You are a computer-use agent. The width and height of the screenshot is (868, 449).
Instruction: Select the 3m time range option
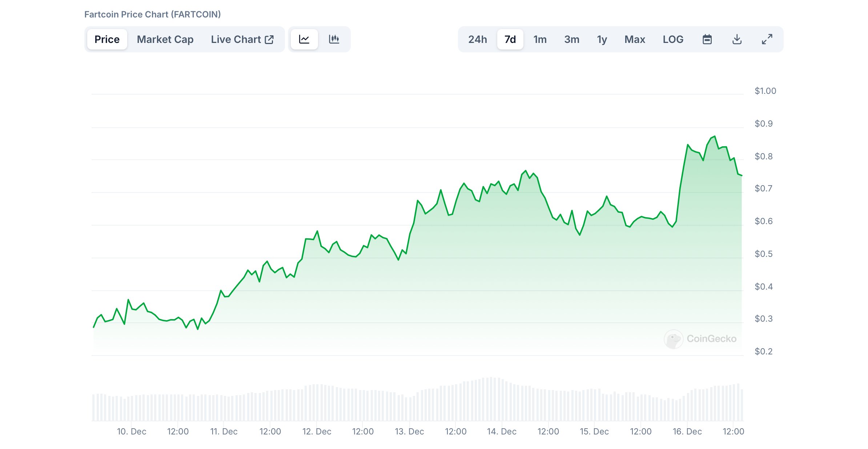(571, 39)
